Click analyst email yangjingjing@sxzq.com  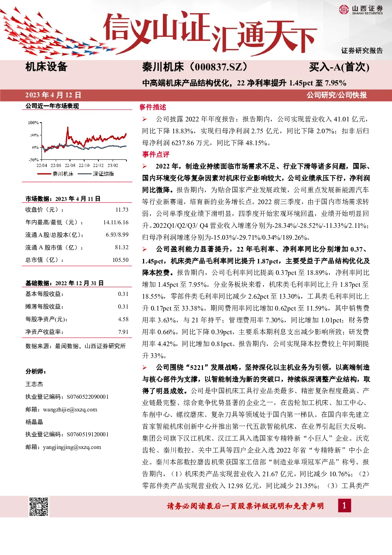[x=72, y=447]
